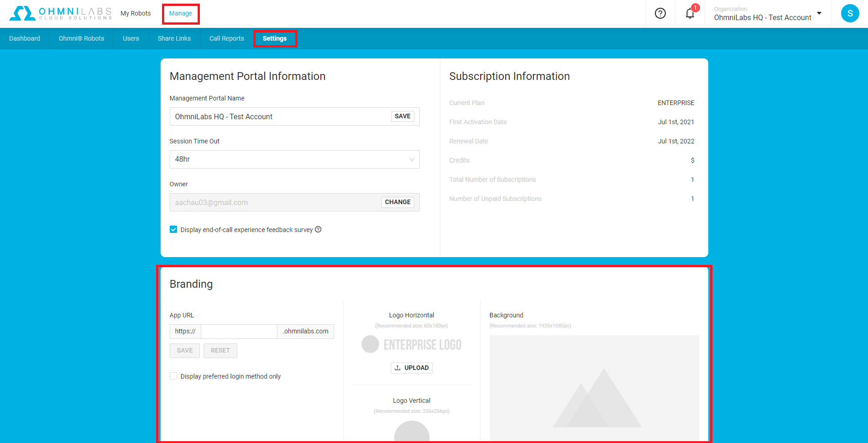
Task: Click CHANGE next to owner email
Action: coord(397,202)
